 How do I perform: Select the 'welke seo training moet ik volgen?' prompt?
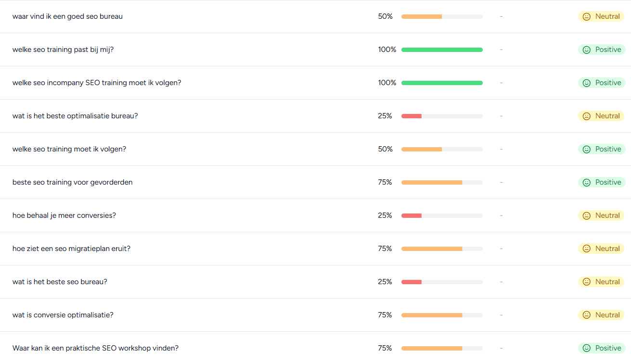point(69,149)
